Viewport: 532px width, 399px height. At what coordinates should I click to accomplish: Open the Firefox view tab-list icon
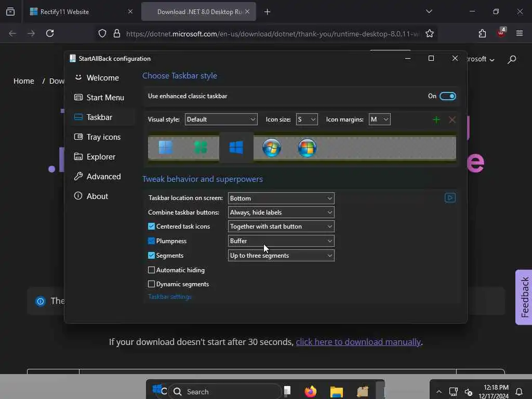pos(10,11)
